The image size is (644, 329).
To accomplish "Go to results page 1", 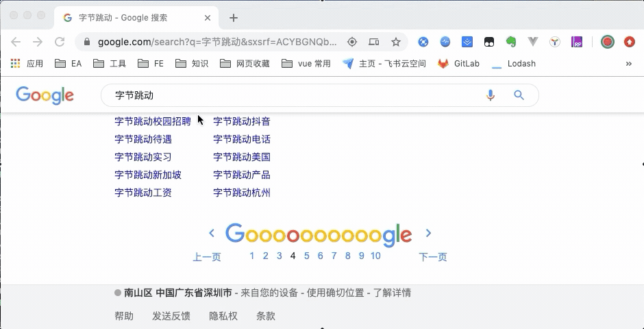I will (x=251, y=256).
